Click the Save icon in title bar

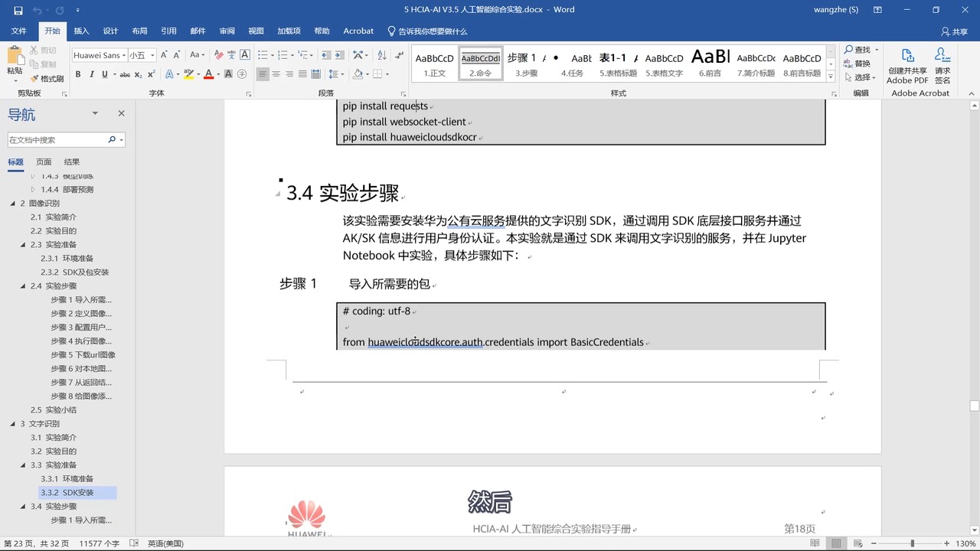pos(18,10)
